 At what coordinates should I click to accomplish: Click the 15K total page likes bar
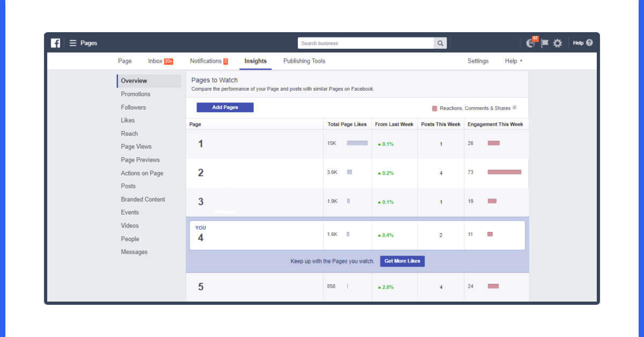[x=357, y=143]
